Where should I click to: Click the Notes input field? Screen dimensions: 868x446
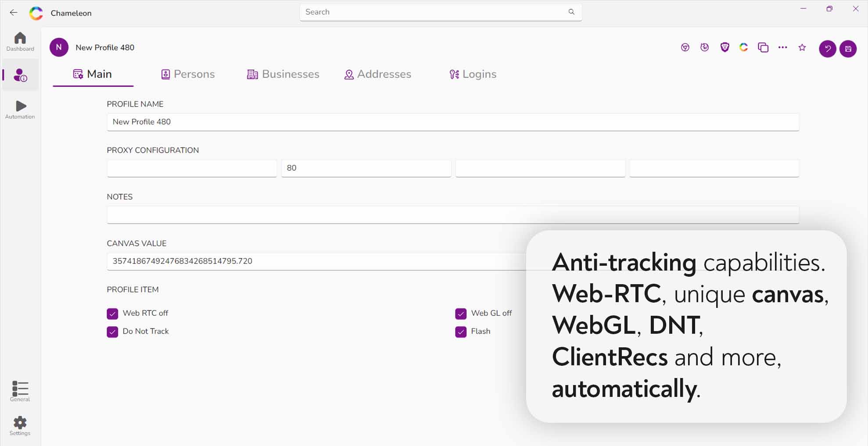tap(453, 215)
